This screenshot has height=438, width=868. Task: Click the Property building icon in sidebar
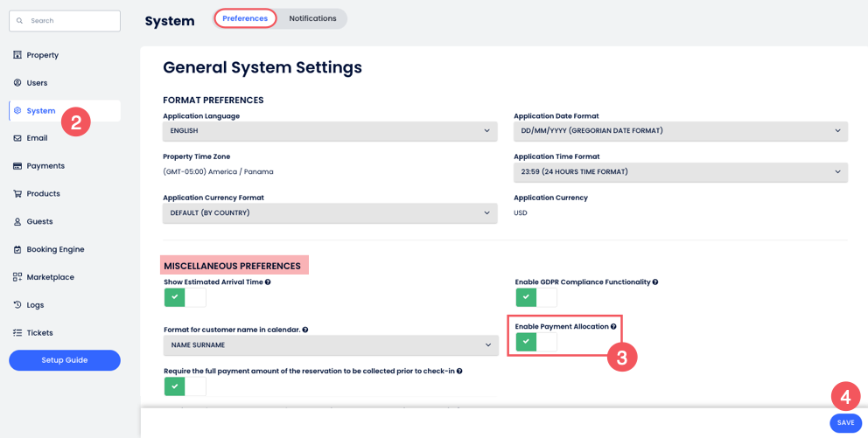17,55
